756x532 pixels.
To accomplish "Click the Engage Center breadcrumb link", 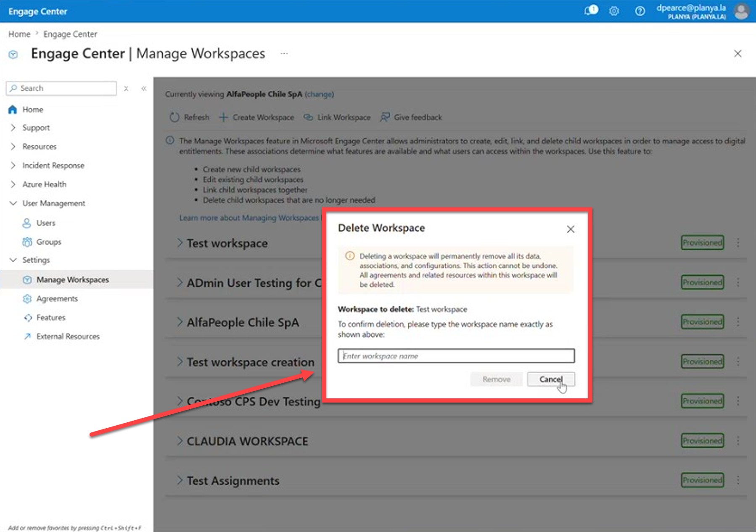I will [x=70, y=34].
